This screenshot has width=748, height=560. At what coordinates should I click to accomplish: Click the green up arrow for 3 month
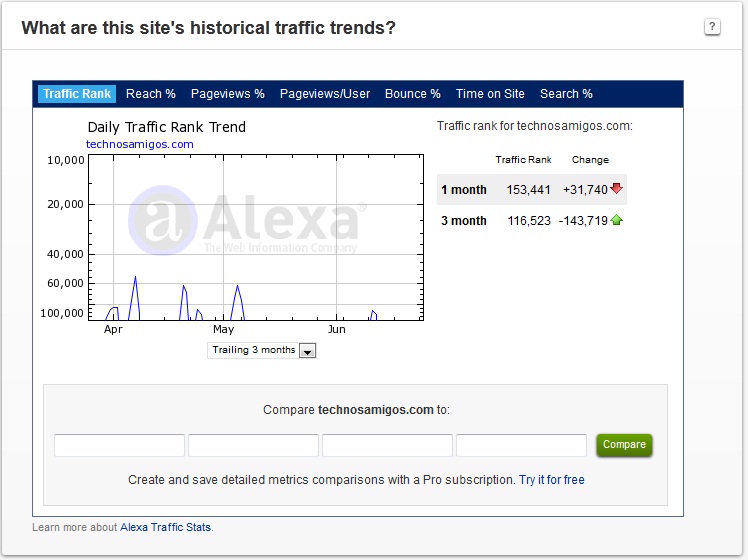tap(616, 220)
